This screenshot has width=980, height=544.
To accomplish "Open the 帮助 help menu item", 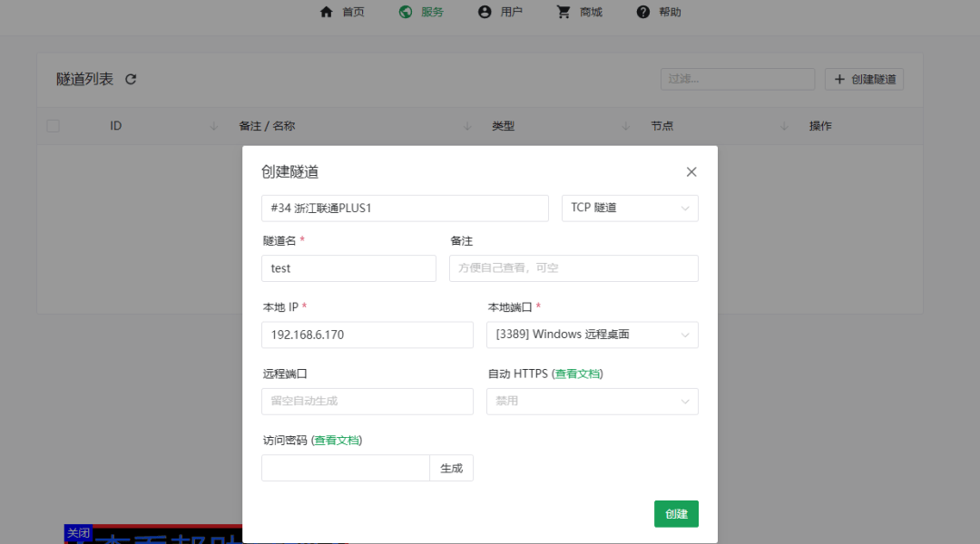I will (659, 12).
